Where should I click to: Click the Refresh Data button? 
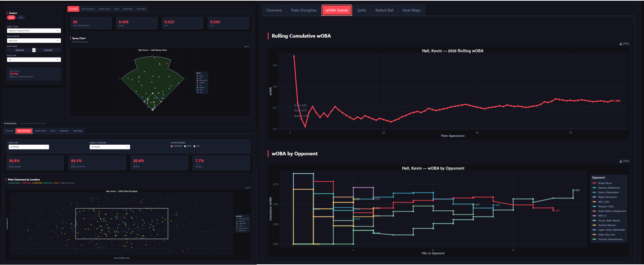click(10, 123)
